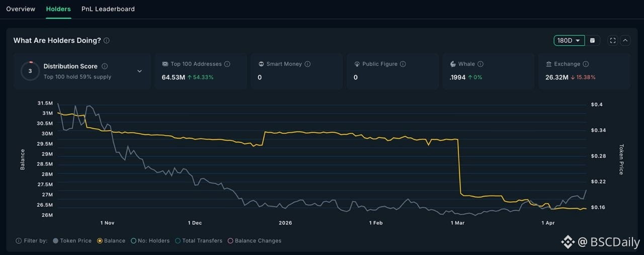Click the Distribution Score ring showing 3
Viewport: 644px width, 255px height.
tap(30, 71)
